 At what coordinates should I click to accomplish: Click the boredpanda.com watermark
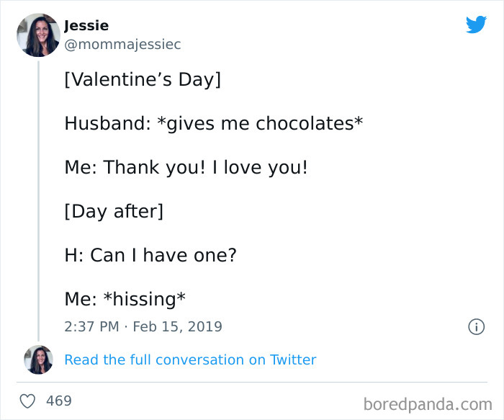[428, 403]
